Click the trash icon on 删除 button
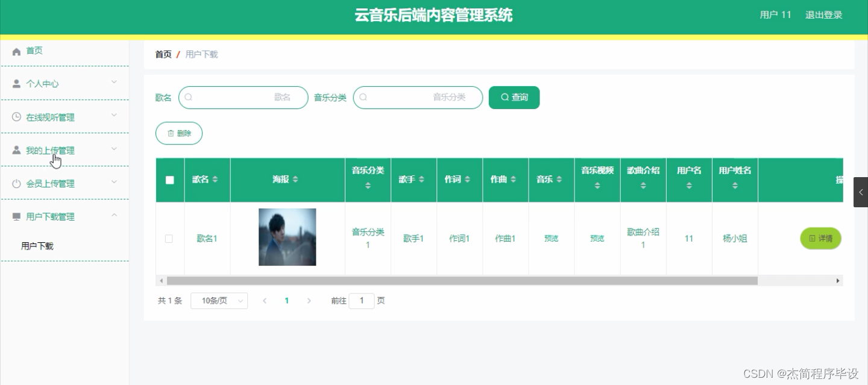 (x=172, y=133)
